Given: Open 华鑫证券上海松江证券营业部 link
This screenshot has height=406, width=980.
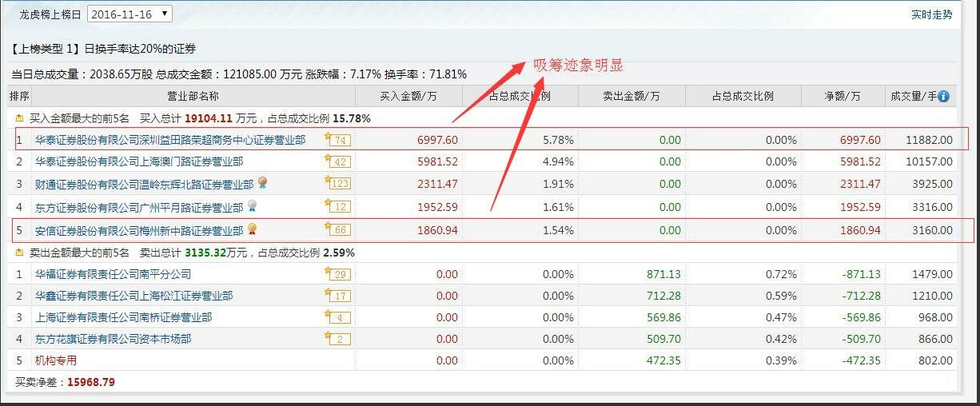Looking at the screenshot, I should [x=133, y=296].
